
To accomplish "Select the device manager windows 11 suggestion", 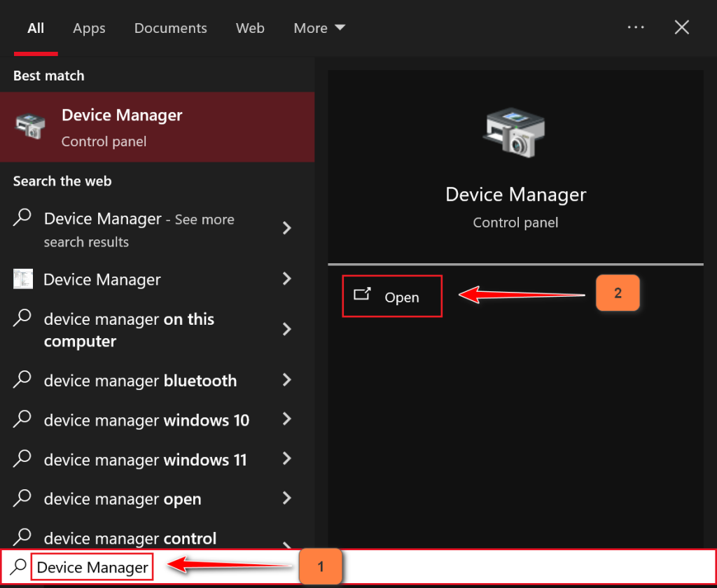I will (145, 460).
